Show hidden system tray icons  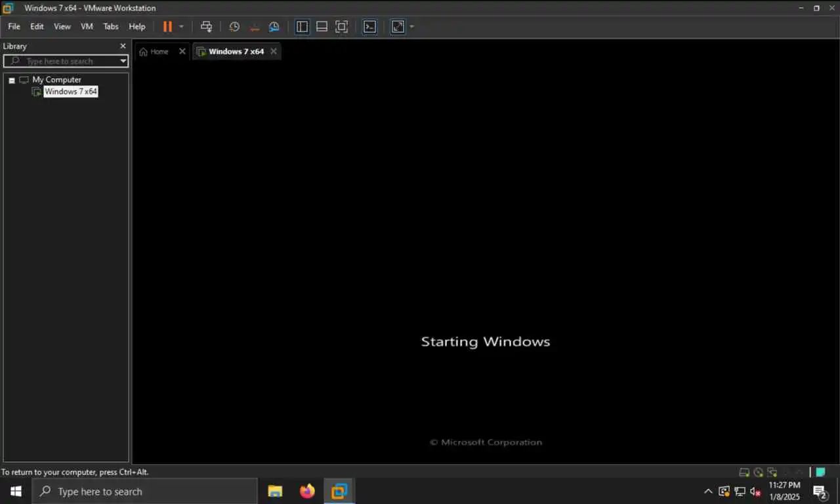coord(708,491)
